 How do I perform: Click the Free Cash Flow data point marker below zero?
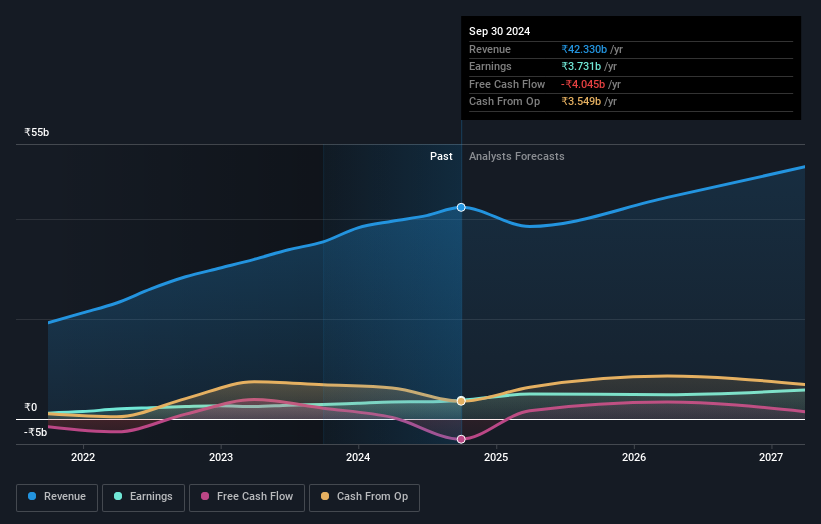461,439
